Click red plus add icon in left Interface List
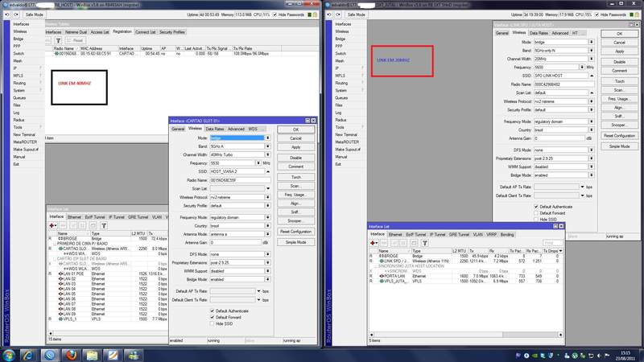 click(x=52, y=225)
